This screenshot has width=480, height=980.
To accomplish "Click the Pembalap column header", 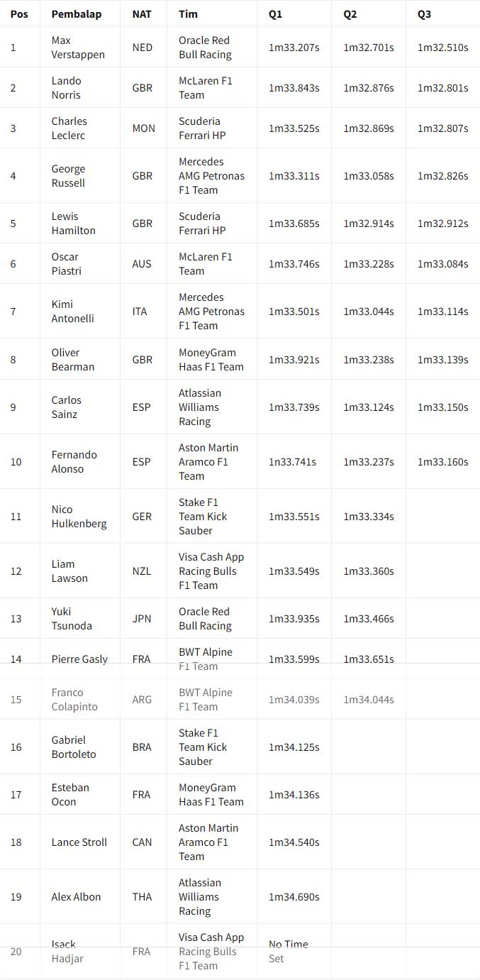I will [76, 14].
